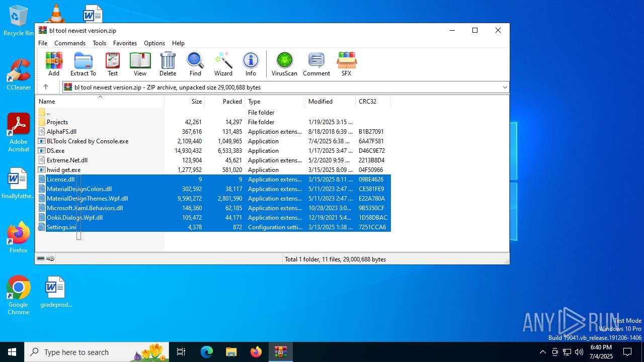
Task: Click the disk drive status bar icon
Action: pos(41,259)
